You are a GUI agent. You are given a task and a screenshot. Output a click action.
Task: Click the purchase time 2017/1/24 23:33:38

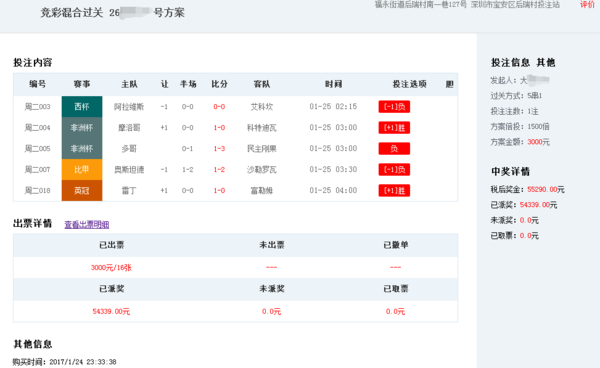[83, 362]
